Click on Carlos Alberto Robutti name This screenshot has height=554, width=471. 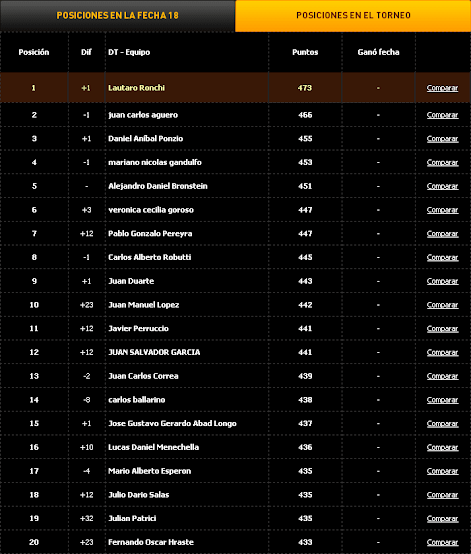[149, 257]
